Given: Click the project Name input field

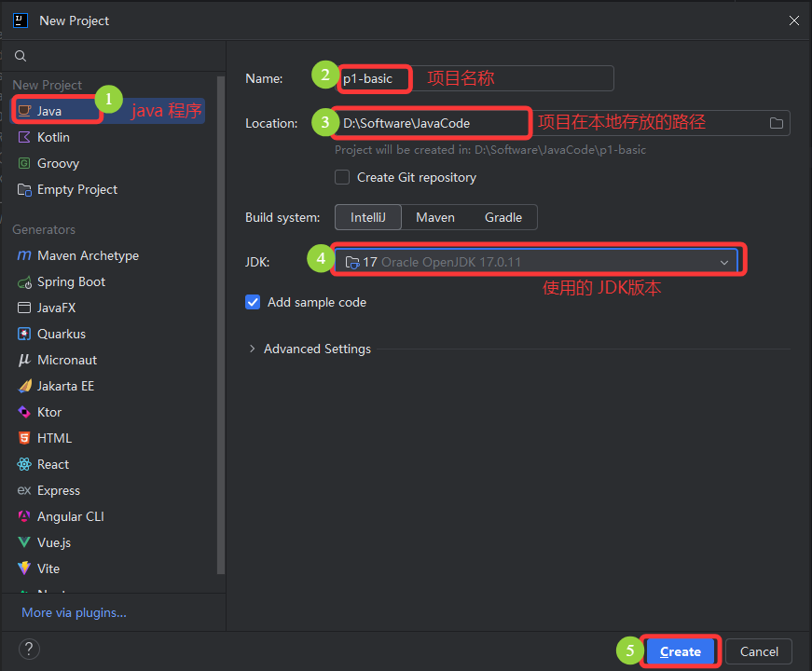Looking at the screenshot, I should click(475, 78).
